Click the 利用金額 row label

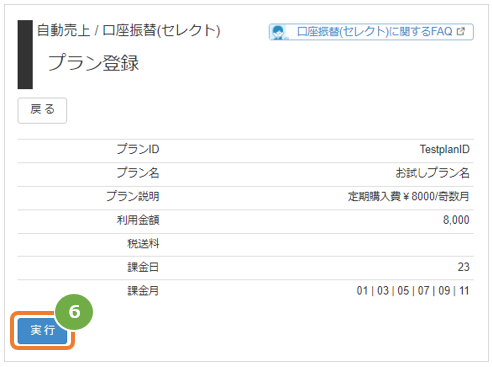tap(138, 220)
